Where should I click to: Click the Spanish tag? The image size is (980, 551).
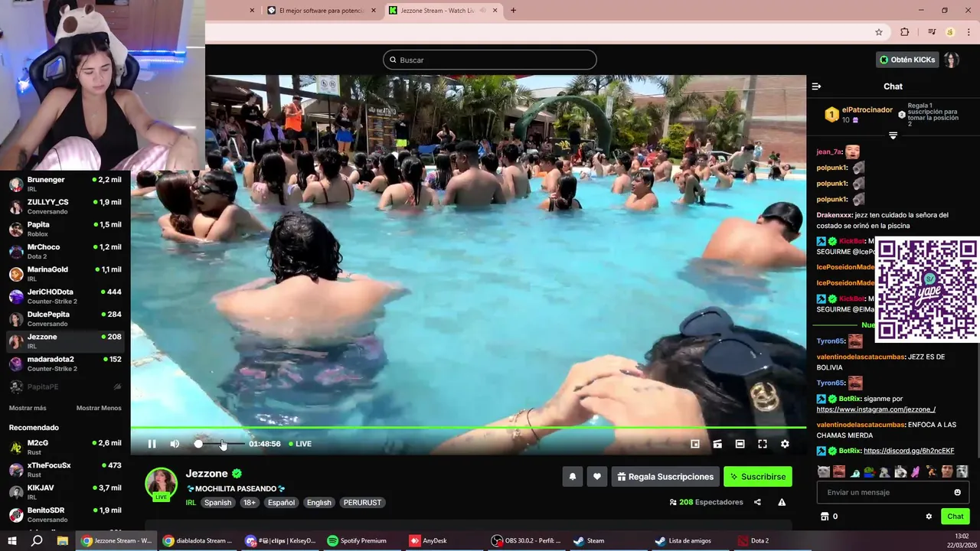coord(217,503)
